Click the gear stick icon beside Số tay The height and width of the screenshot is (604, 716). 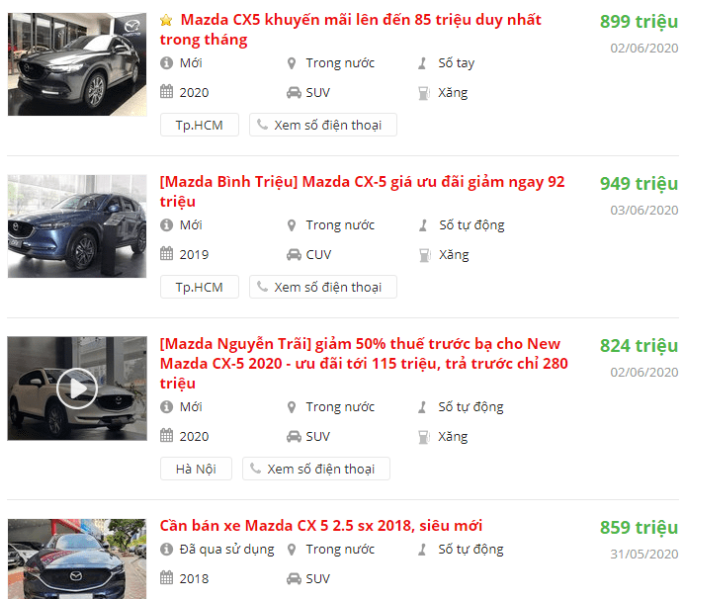coord(422,63)
